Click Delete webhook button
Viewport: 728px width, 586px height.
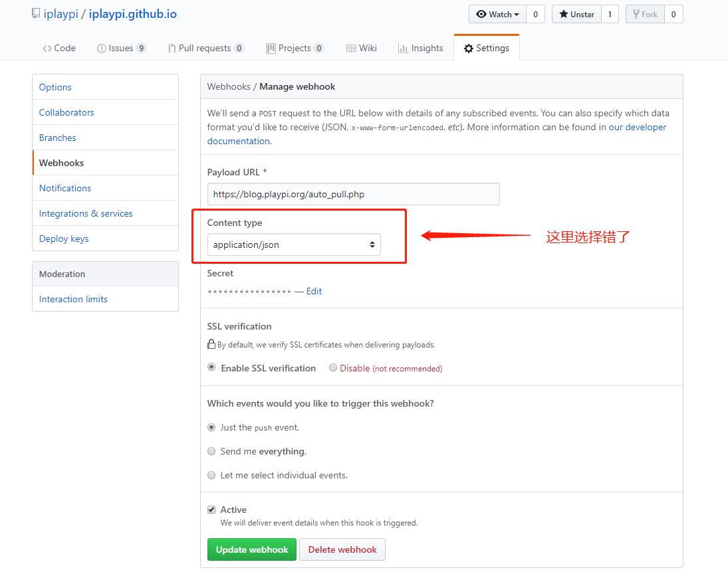tap(342, 549)
